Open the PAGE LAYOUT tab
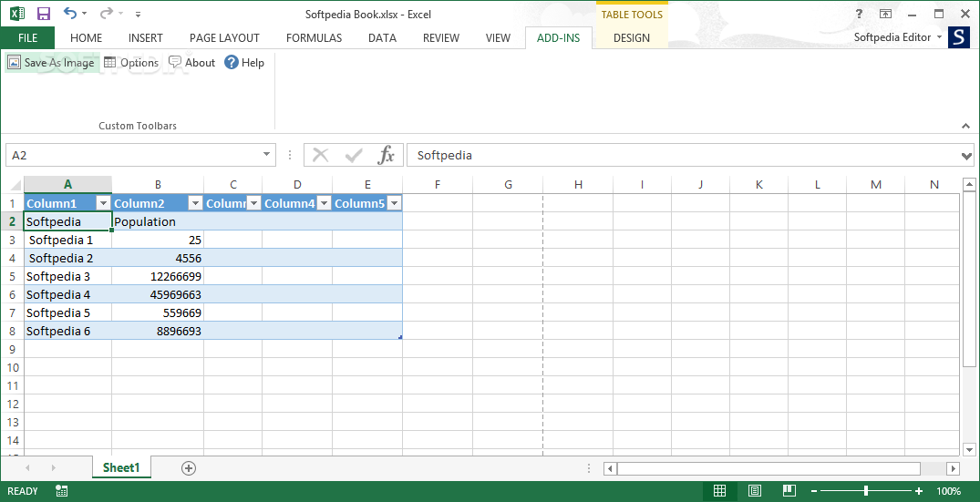Image resolution: width=980 pixels, height=502 pixels. pyautogui.click(x=224, y=37)
